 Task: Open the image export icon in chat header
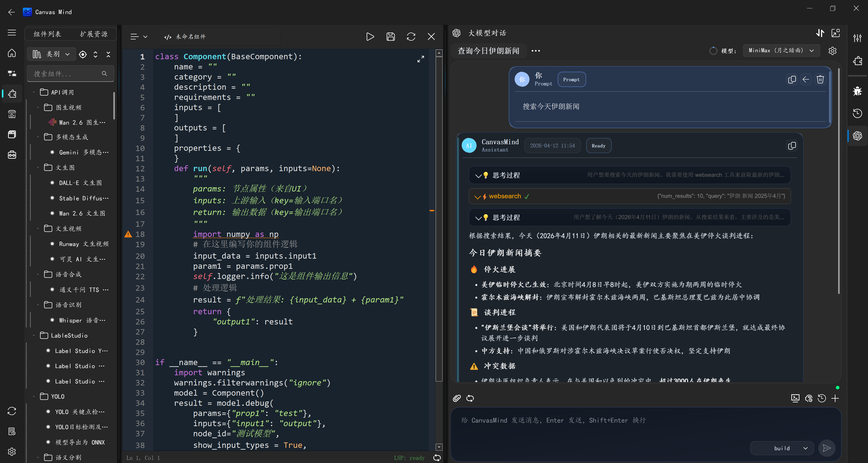coord(836,33)
